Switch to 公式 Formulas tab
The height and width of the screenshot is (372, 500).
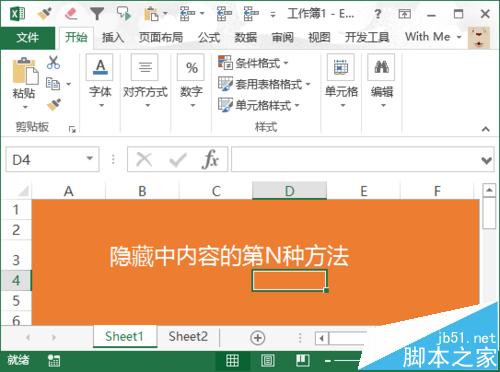click(x=209, y=37)
